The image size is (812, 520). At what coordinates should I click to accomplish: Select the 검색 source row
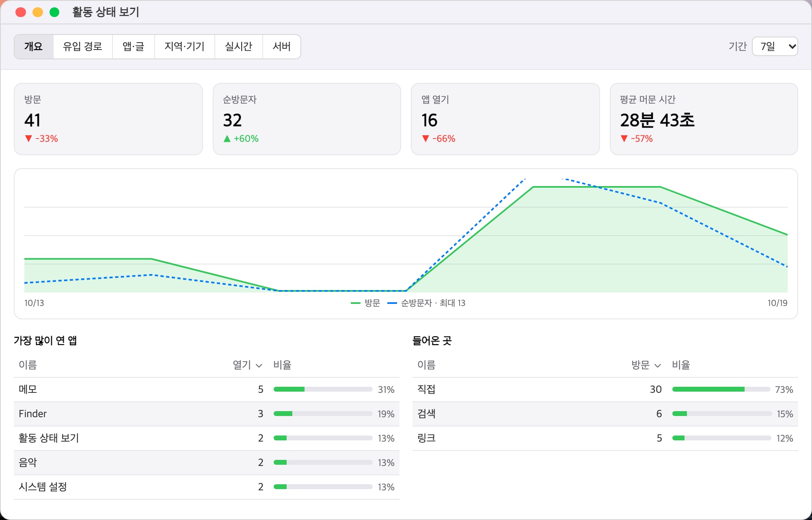[x=605, y=414]
